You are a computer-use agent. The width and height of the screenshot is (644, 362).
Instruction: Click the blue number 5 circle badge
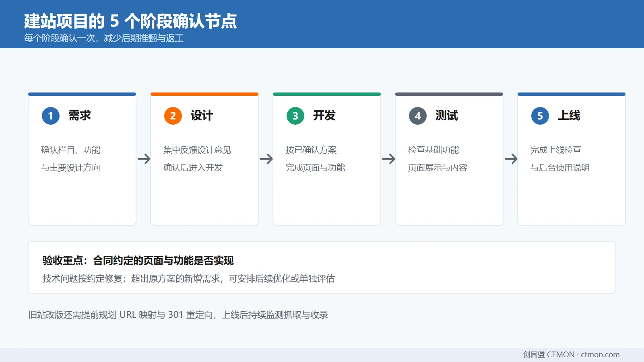(x=540, y=116)
